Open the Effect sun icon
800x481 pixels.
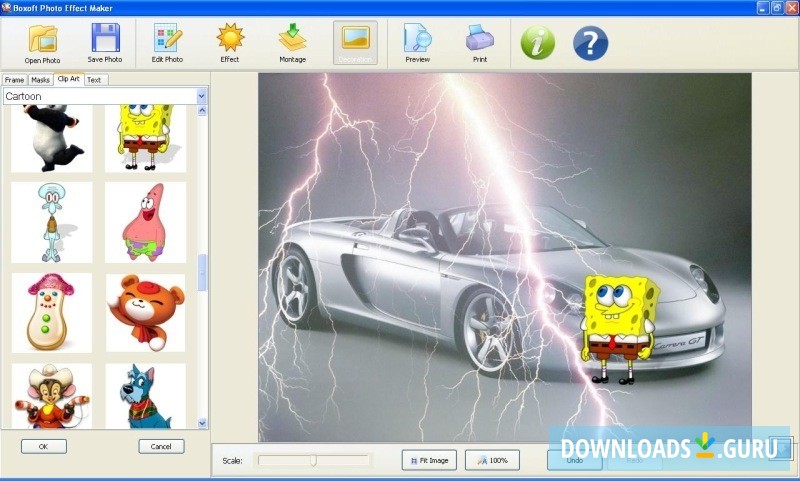[230, 43]
